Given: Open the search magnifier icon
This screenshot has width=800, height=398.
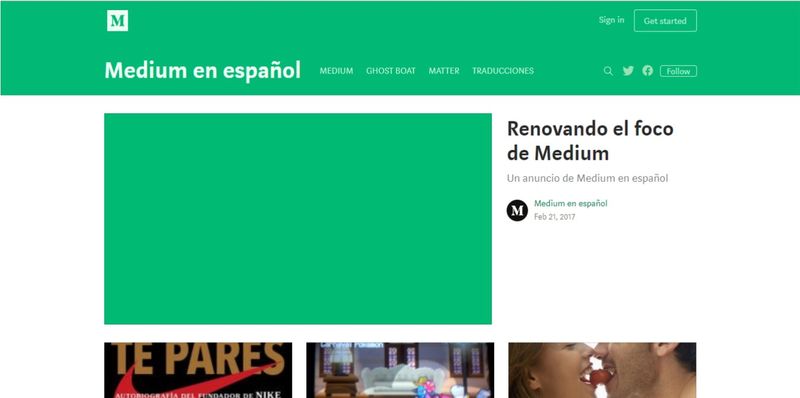Looking at the screenshot, I should click(608, 71).
